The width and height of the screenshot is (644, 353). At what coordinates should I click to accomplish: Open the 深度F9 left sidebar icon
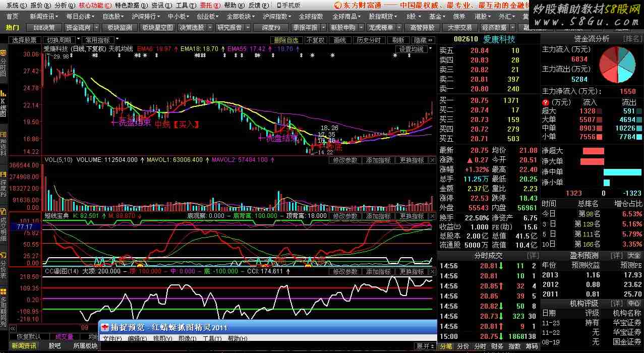tap(3, 185)
